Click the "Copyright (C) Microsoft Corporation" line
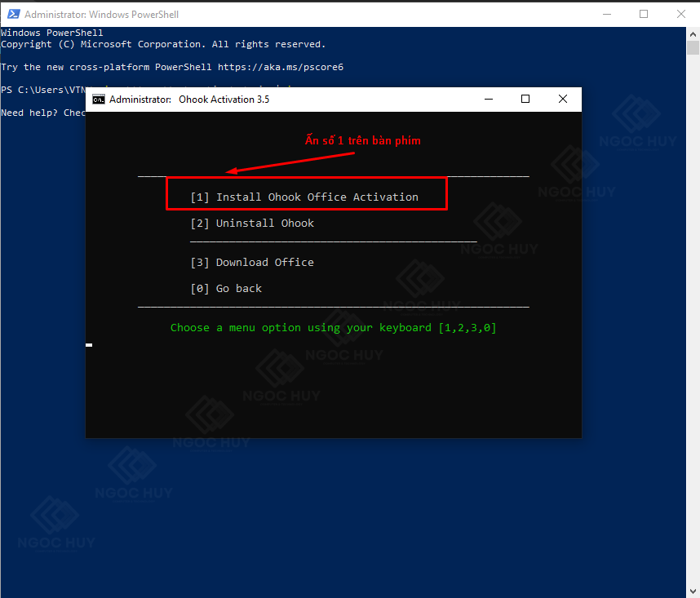The width and height of the screenshot is (700, 598). [x=163, y=45]
